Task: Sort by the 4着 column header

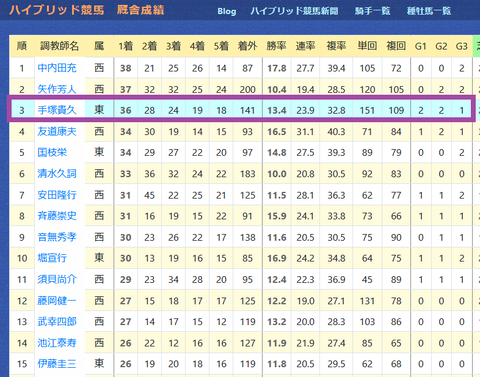Action: 197,46
